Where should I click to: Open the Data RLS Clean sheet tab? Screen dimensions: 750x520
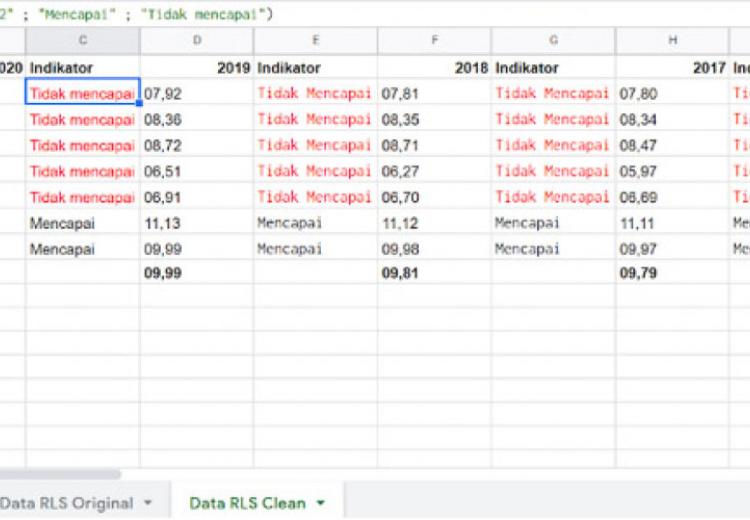tap(257, 503)
